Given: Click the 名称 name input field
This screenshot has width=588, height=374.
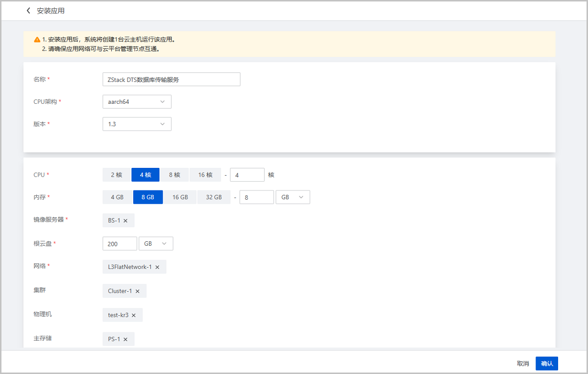Looking at the screenshot, I should click(171, 79).
